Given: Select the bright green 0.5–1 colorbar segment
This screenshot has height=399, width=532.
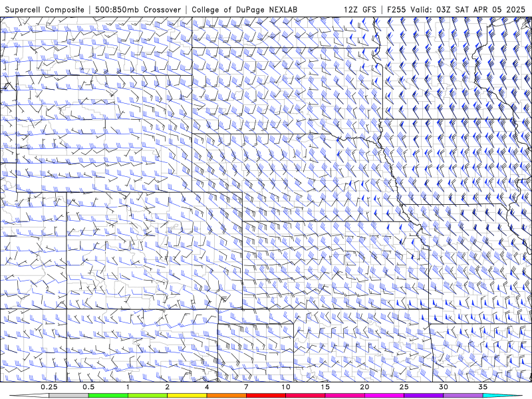Looking at the screenshot, I should 108,396.
